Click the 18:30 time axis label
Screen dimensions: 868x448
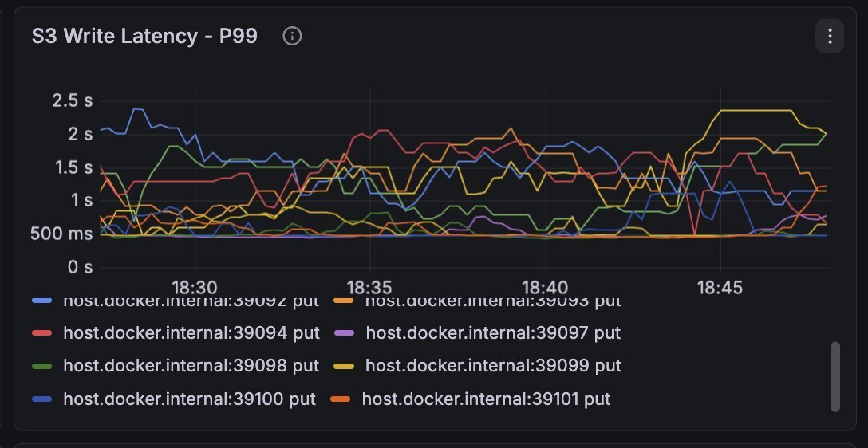[x=195, y=288]
